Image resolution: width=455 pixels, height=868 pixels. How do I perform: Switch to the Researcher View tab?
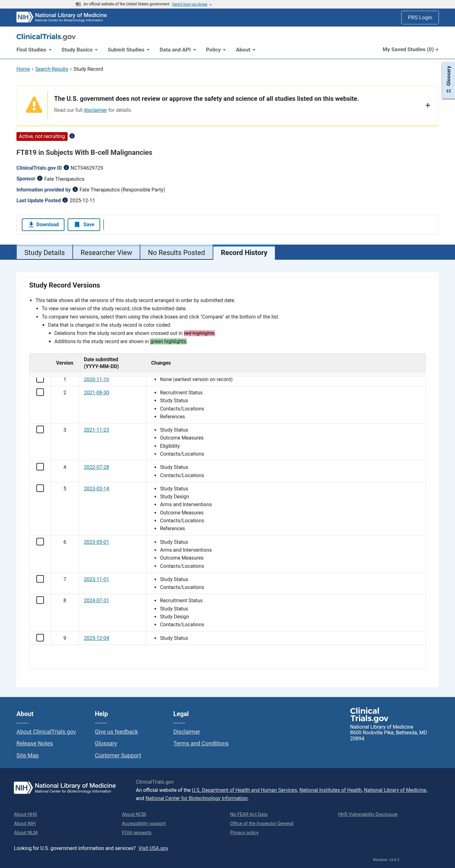tap(106, 252)
